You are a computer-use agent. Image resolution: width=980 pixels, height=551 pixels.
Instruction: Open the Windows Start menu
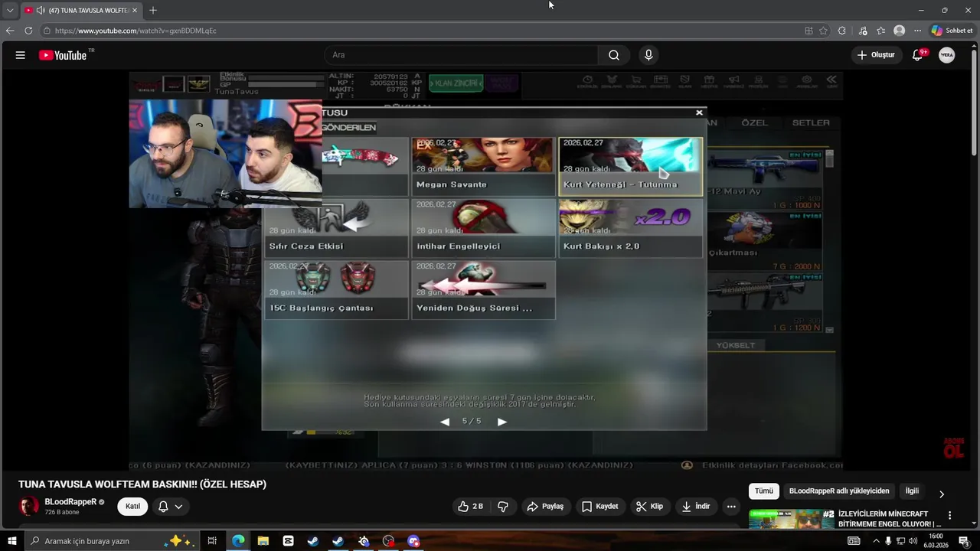point(11,541)
